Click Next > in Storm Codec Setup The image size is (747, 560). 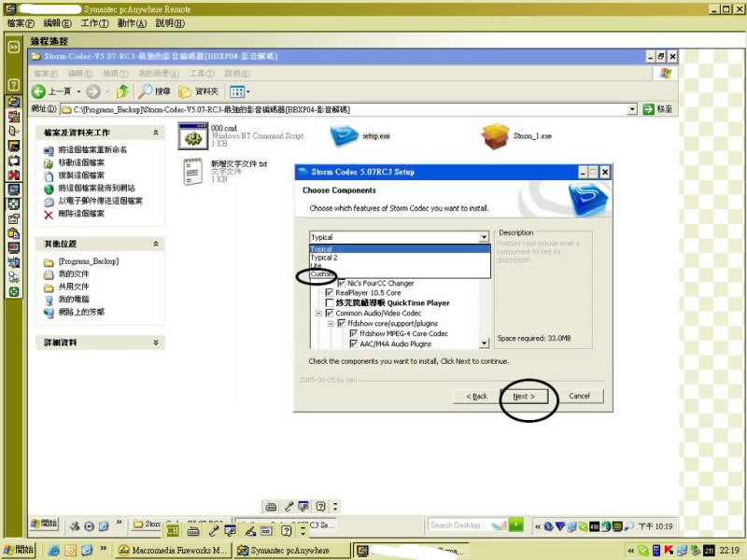[524, 396]
